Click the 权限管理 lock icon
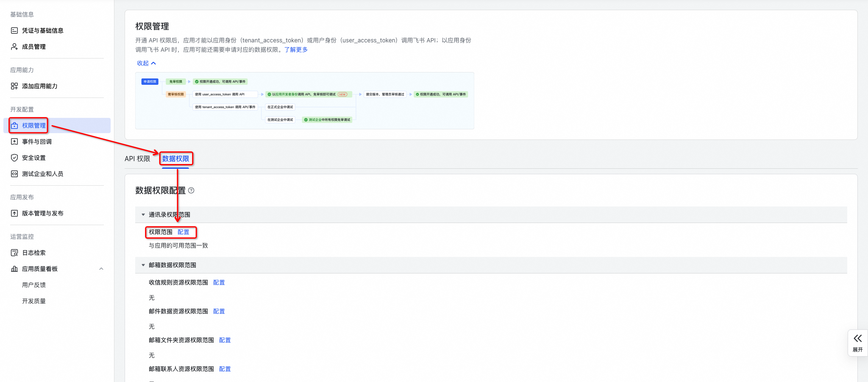868x382 pixels. pos(14,125)
